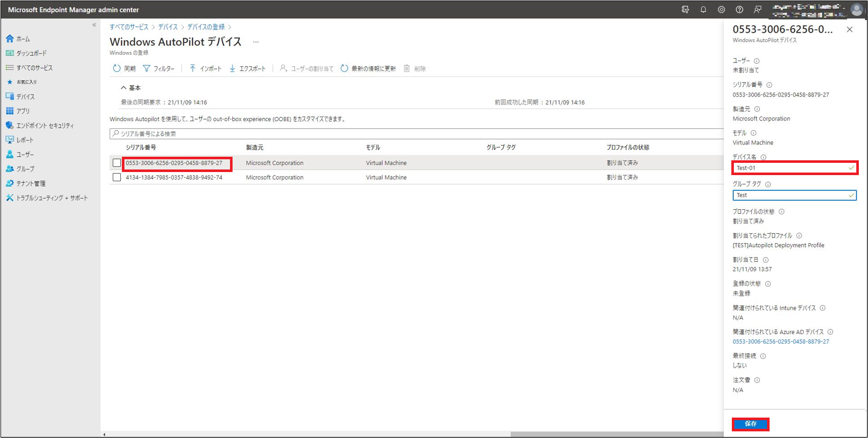Click the すべてのサービス breadcrumb link
This screenshot has width=868, height=438.
[129, 27]
